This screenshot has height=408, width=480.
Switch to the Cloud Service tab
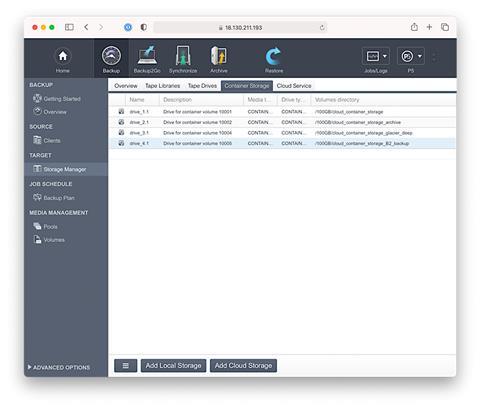[x=294, y=86]
